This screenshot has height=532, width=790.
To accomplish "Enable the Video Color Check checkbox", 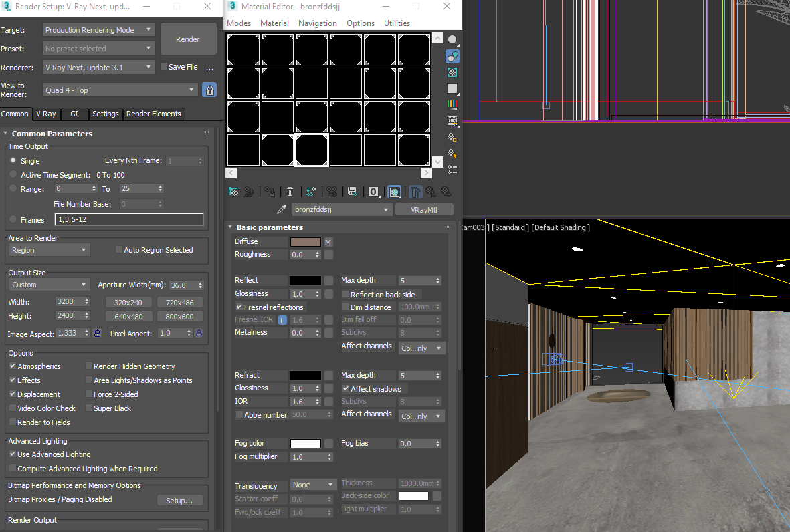I will 13,408.
